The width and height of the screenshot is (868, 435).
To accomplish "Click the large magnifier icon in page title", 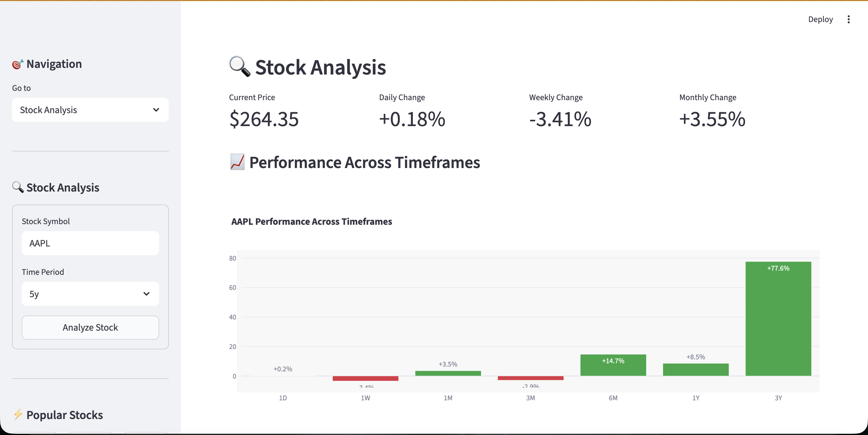I will click(240, 66).
